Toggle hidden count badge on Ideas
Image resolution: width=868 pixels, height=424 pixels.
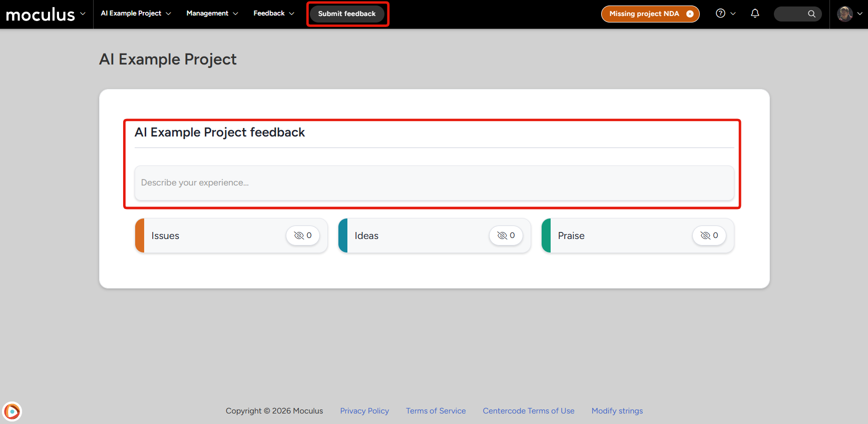[506, 235]
